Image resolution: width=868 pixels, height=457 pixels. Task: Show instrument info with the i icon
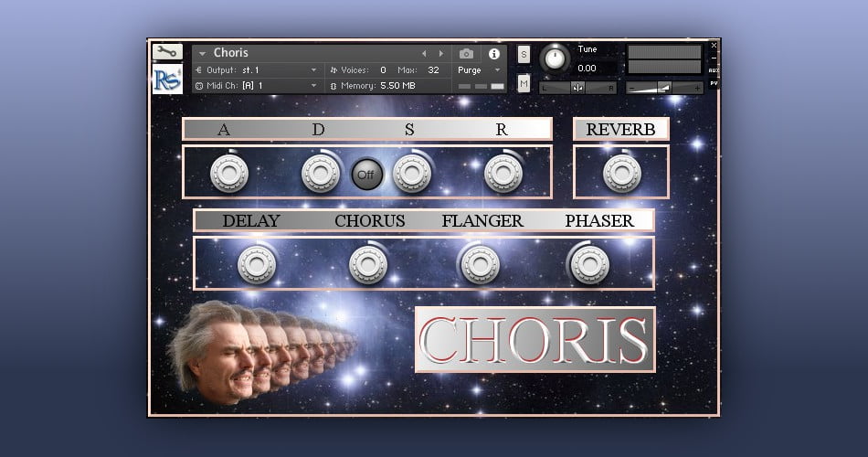493,54
